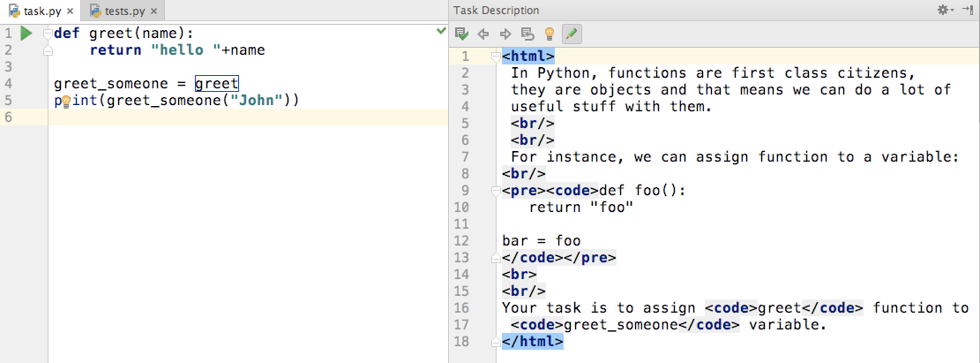The image size is (980, 363).
Task: Collapse the pre code block fold marker
Action: tap(496, 191)
